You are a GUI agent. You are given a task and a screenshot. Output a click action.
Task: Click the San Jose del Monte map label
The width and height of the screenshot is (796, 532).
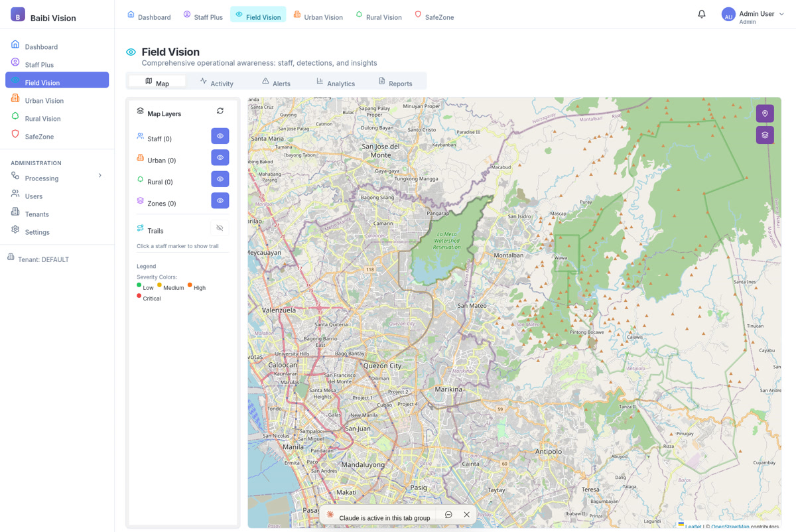[x=381, y=150]
